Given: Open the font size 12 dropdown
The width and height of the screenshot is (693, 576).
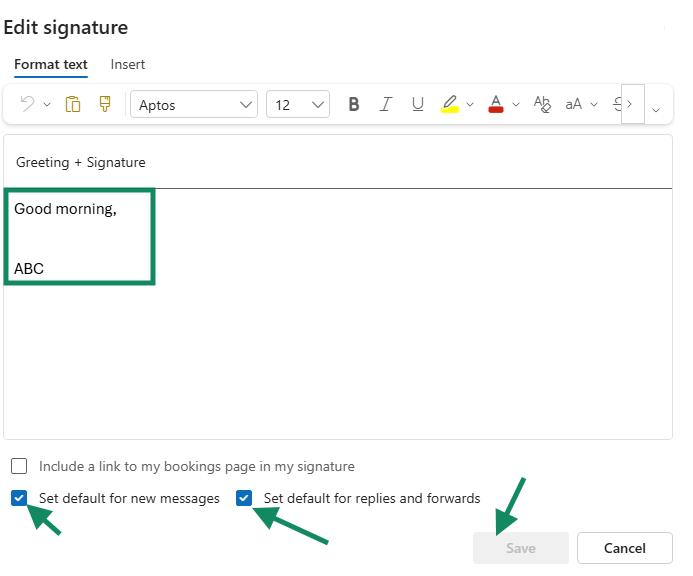Looking at the screenshot, I should point(298,104).
